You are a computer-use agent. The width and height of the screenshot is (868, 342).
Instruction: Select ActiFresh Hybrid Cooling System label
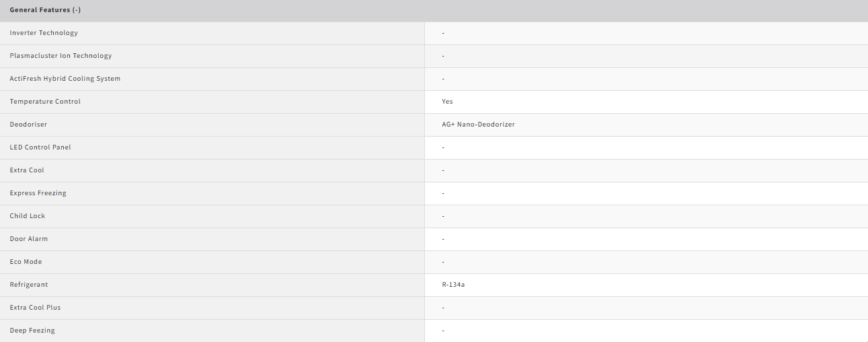(65, 79)
